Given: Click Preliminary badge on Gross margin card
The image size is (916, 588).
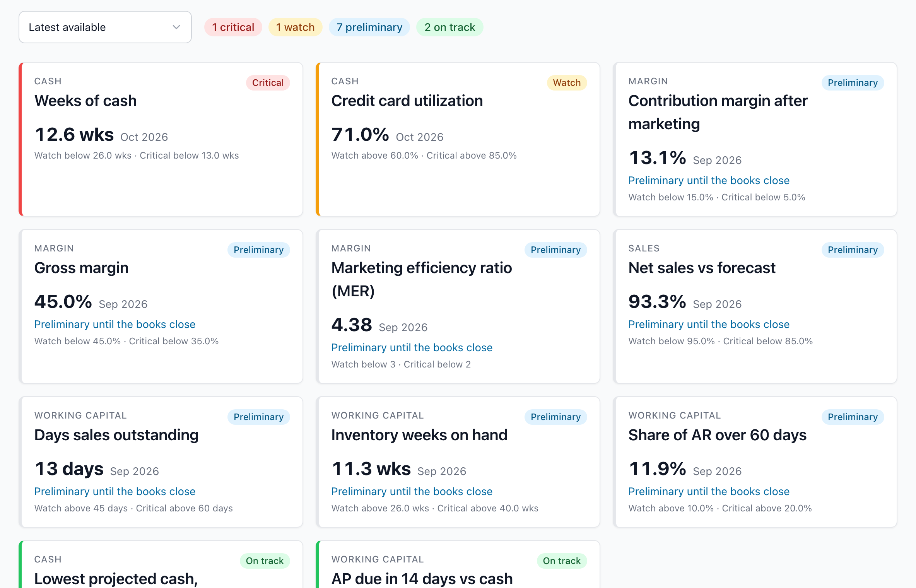Looking at the screenshot, I should point(258,250).
